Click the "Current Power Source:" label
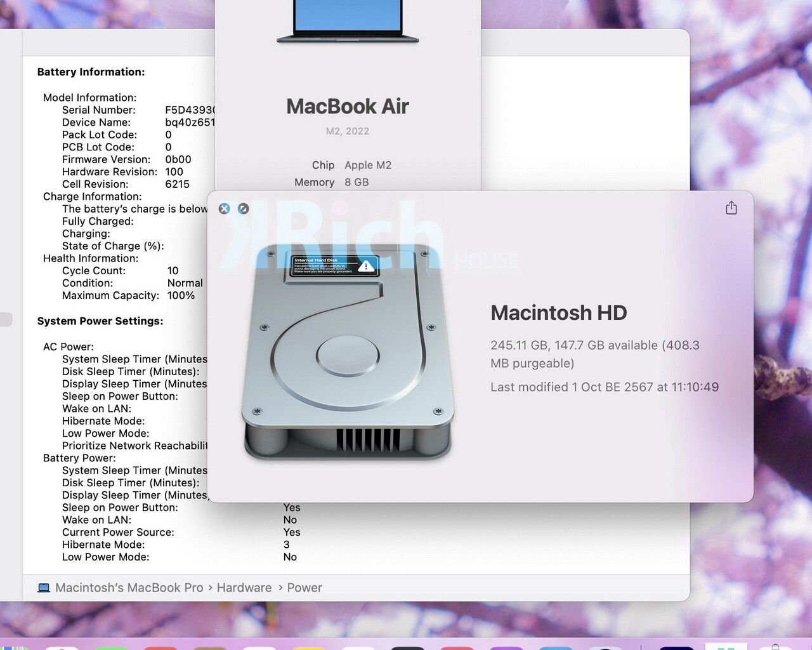This screenshot has width=812, height=650. (118, 533)
